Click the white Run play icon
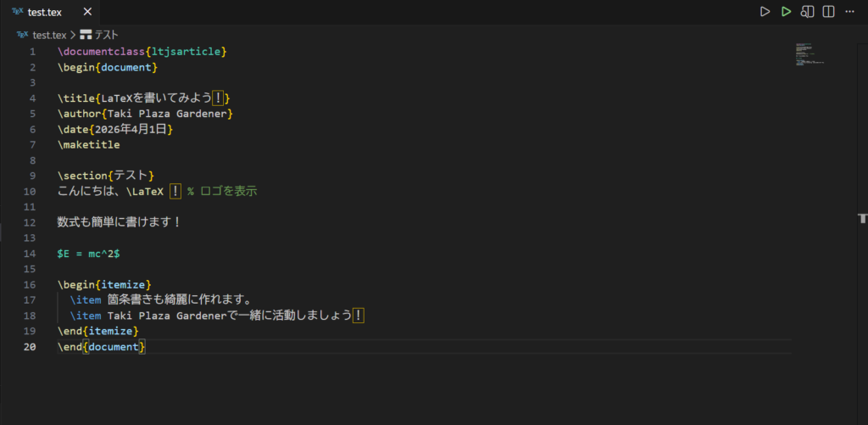The image size is (868, 425). pyautogui.click(x=765, y=12)
